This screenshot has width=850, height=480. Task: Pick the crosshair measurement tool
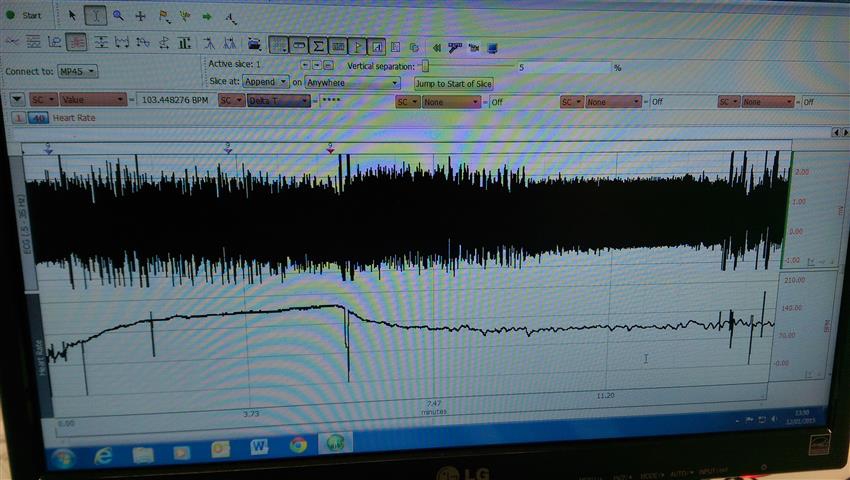pos(140,17)
